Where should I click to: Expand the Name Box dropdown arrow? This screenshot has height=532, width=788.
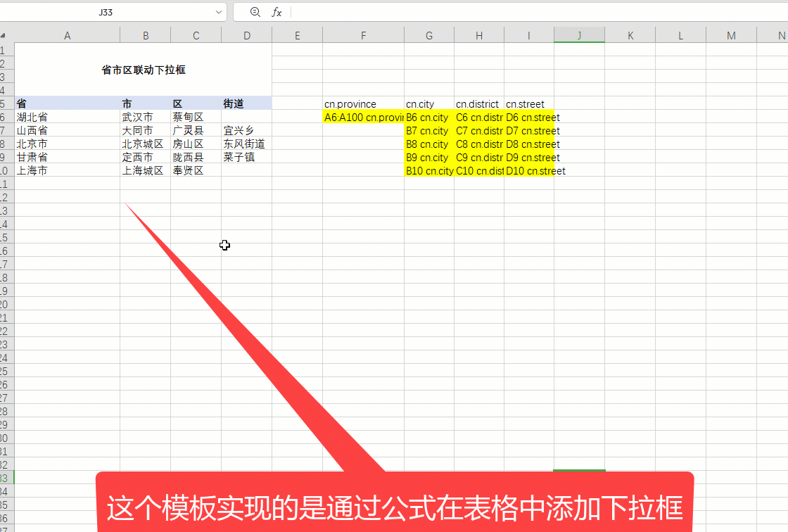pos(220,12)
